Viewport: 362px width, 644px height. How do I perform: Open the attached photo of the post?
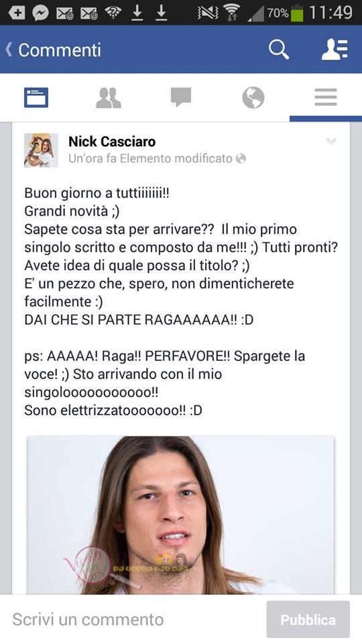[181, 515]
